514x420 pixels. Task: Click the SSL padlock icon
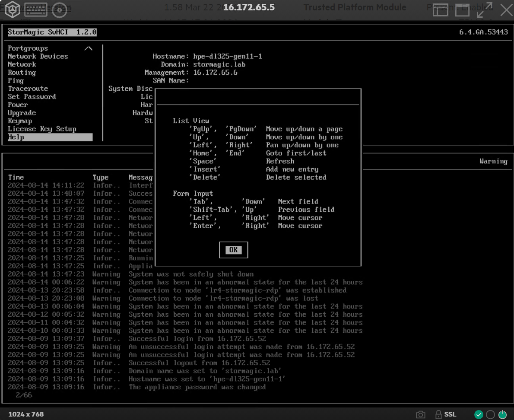click(x=438, y=414)
